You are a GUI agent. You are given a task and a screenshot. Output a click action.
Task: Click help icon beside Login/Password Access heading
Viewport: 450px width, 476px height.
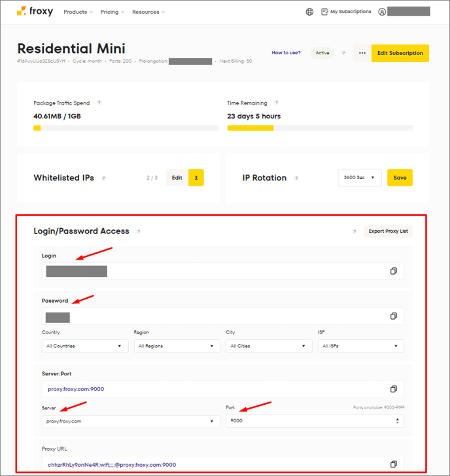(x=139, y=231)
